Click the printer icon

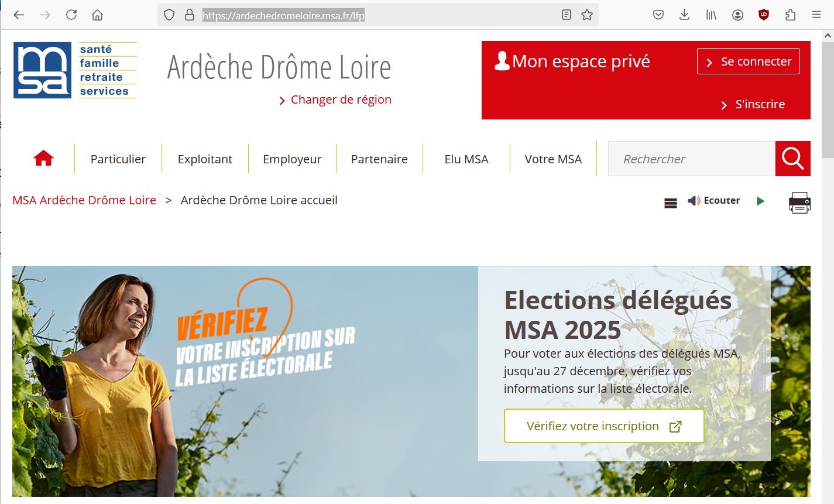click(x=799, y=203)
